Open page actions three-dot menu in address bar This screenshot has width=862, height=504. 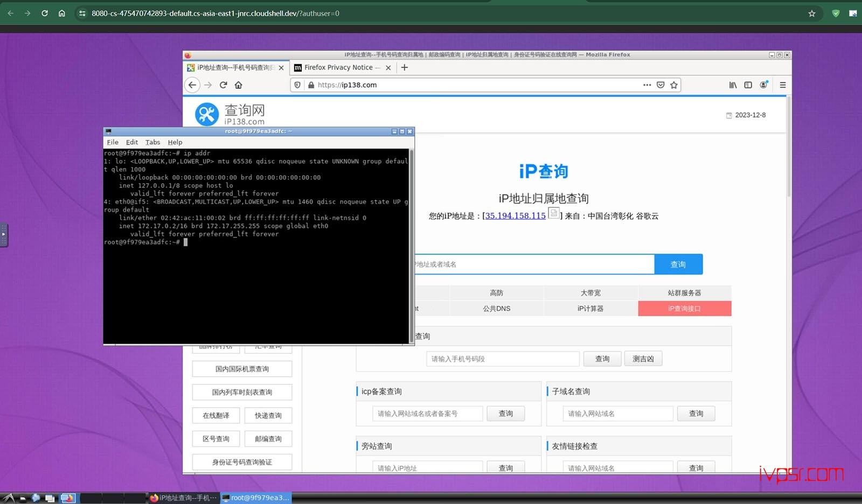click(647, 85)
